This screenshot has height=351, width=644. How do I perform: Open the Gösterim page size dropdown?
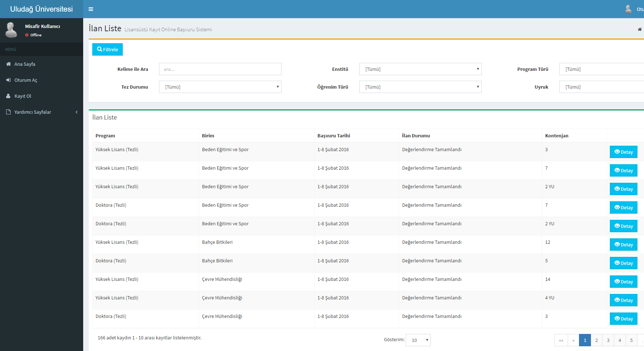coord(418,340)
